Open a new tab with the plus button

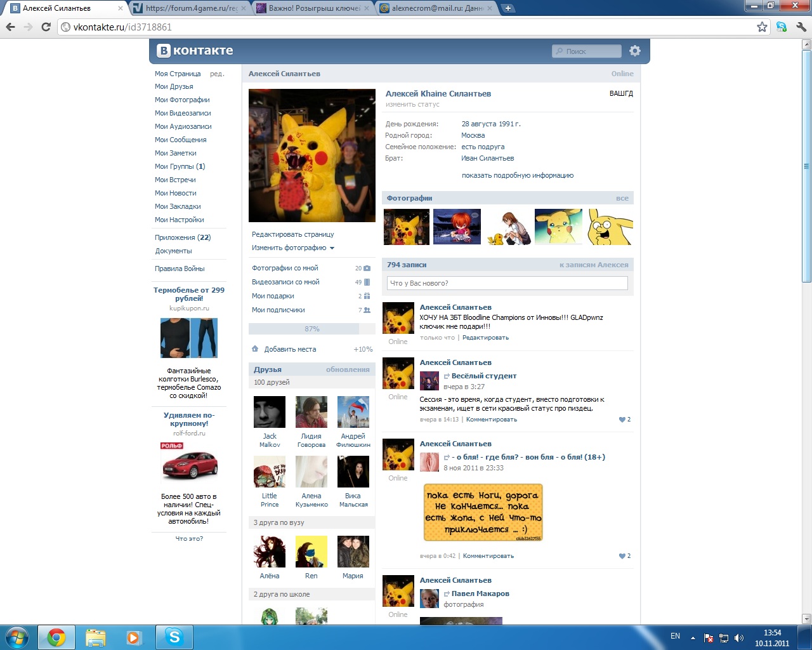point(508,8)
